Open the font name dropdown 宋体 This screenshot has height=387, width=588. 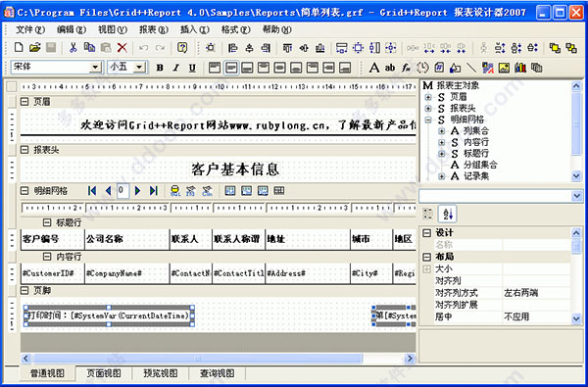[96, 68]
